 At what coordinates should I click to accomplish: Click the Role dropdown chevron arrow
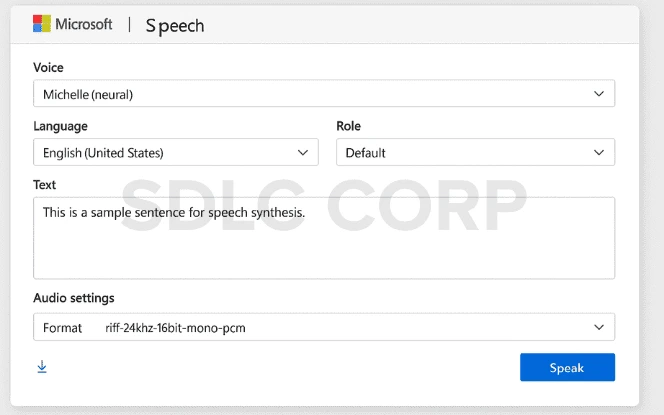click(599, 152)
